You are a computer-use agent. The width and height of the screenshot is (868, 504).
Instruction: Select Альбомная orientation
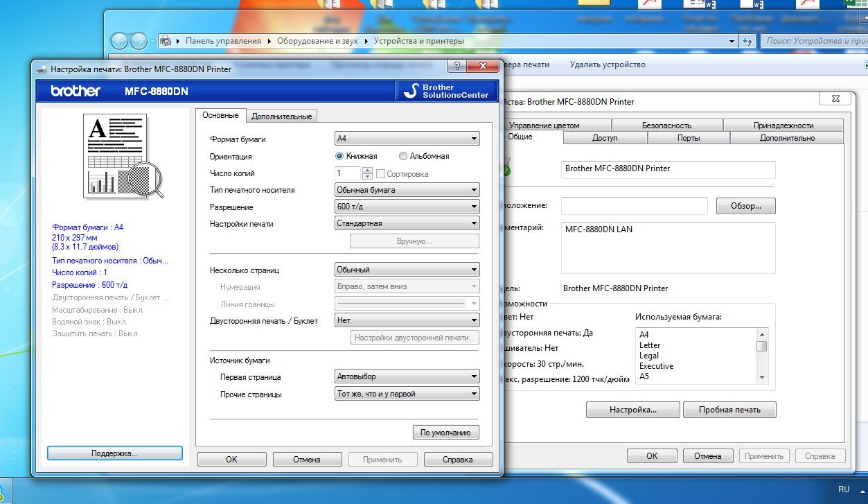click(424, 156)
